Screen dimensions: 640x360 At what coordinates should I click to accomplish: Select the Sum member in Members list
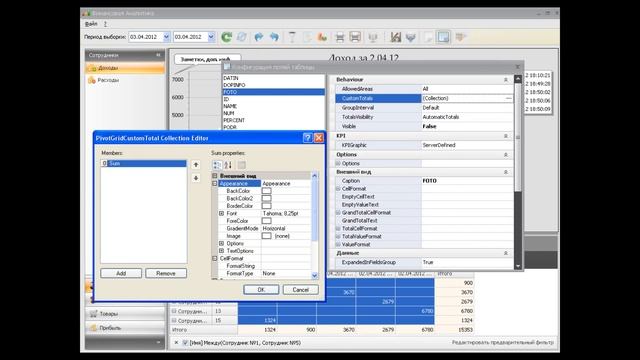point(144,163)
